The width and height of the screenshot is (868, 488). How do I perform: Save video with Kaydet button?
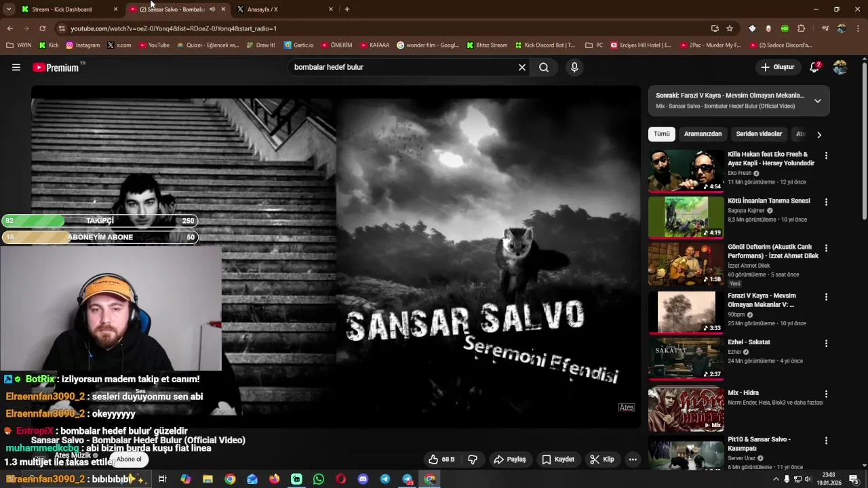(558, 459)
